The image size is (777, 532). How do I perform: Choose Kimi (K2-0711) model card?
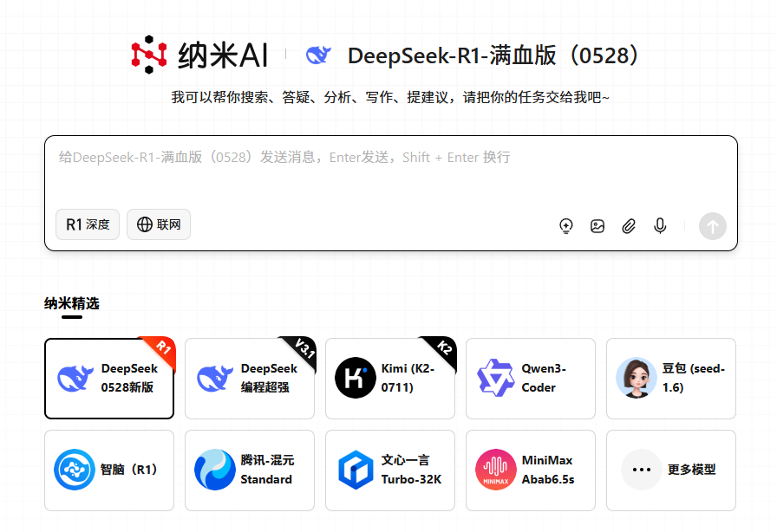coord(390,379)
